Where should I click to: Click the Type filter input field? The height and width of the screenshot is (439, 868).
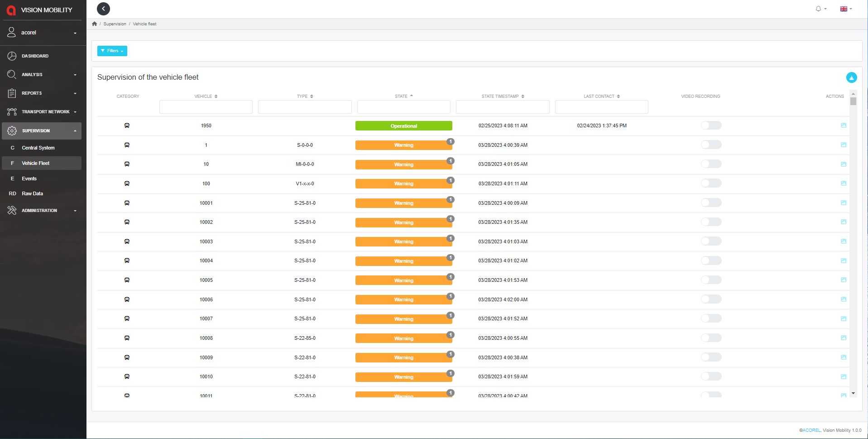(305, 107)
